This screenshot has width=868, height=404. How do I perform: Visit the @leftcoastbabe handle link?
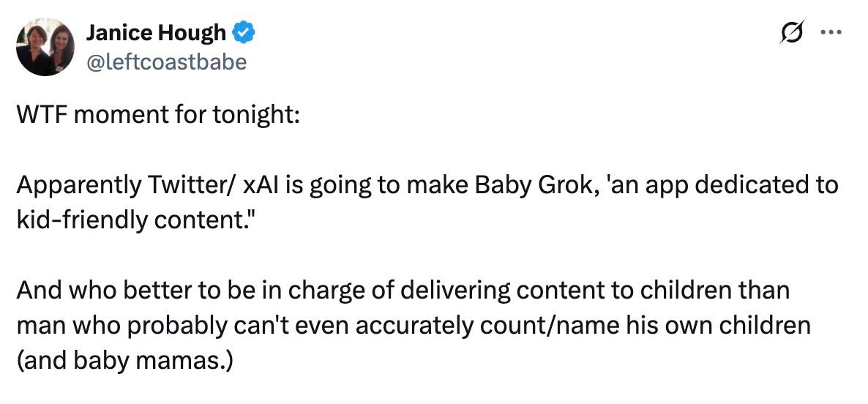[166, 62]
